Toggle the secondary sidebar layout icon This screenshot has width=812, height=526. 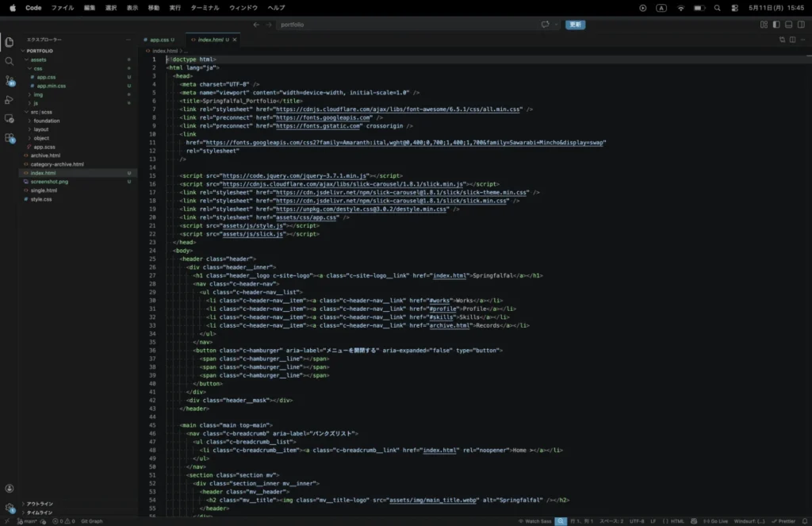click(801, 25)
